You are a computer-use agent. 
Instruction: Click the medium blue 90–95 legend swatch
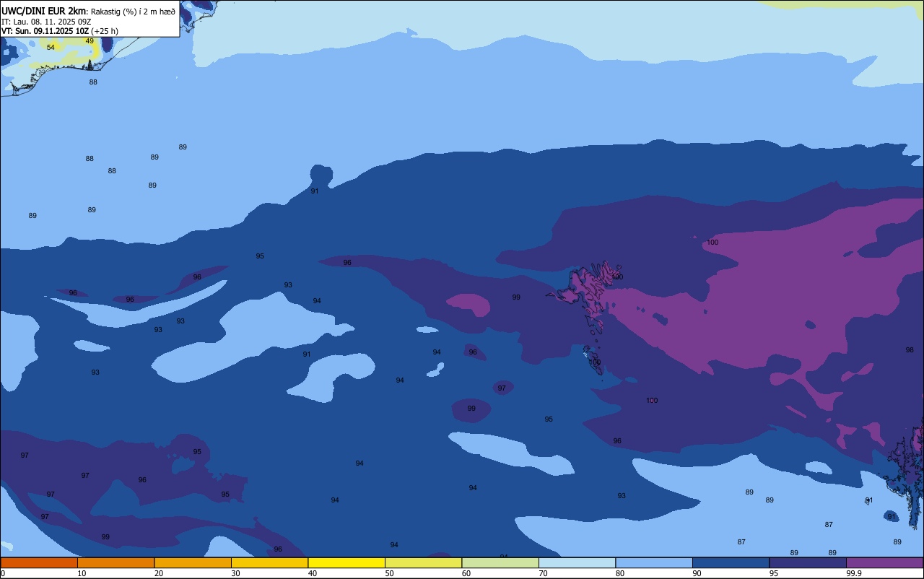point(731,562)
